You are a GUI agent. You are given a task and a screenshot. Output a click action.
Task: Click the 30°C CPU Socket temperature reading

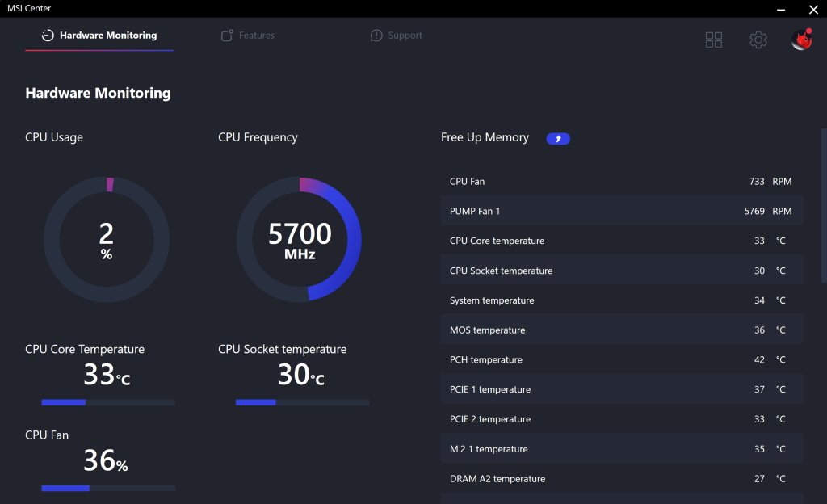301,374
